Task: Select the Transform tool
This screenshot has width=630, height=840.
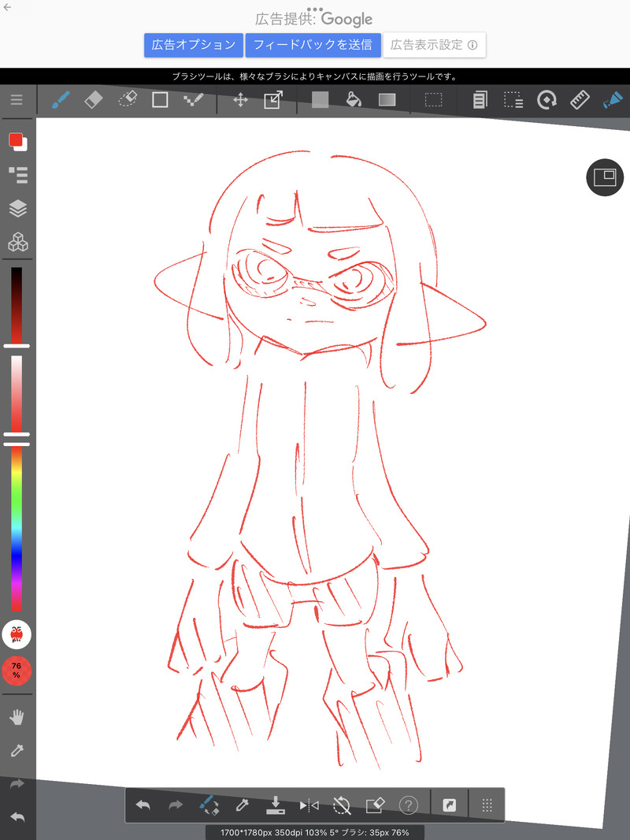Action: [x=273, y=99]
